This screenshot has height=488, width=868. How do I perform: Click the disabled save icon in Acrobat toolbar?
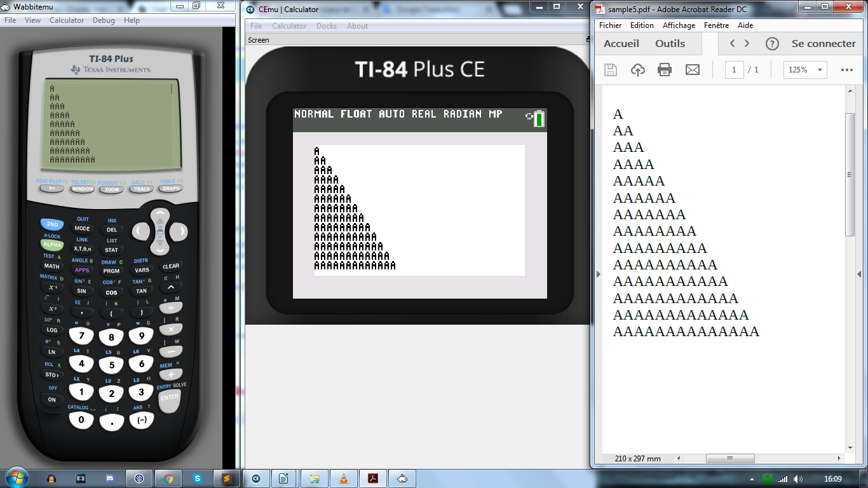coord(610,70)
